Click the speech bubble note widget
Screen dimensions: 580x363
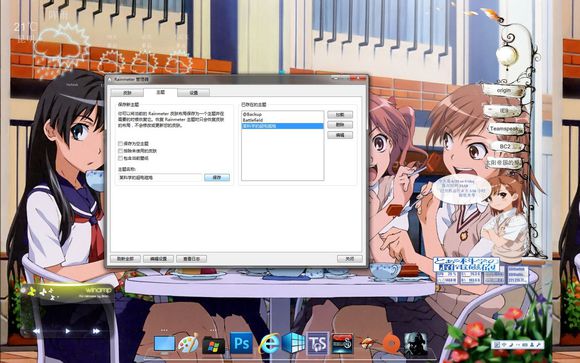pos(461,189)
